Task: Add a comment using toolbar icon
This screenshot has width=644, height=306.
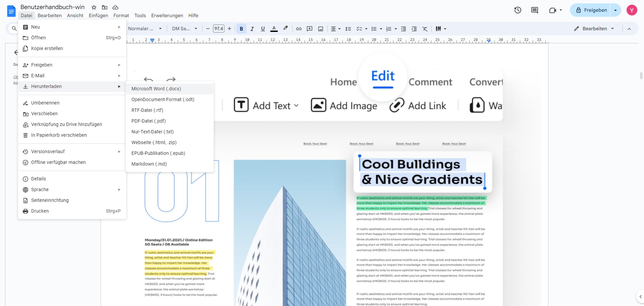Action: click(310, 29)
